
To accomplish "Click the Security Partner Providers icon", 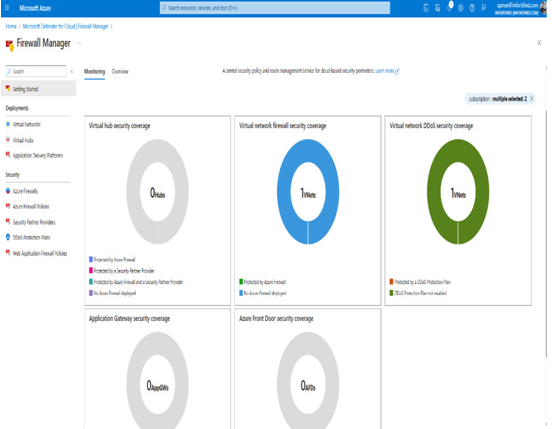I will tap(8, 221).
